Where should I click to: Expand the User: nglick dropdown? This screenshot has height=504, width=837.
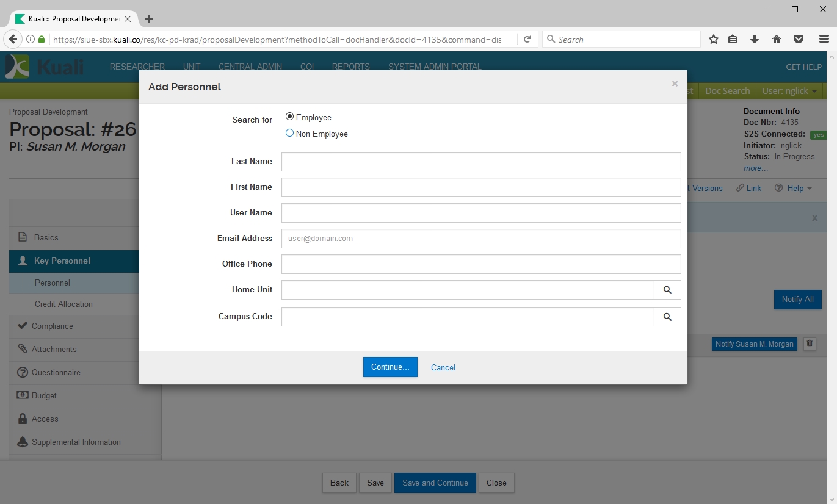coord(791,91)
